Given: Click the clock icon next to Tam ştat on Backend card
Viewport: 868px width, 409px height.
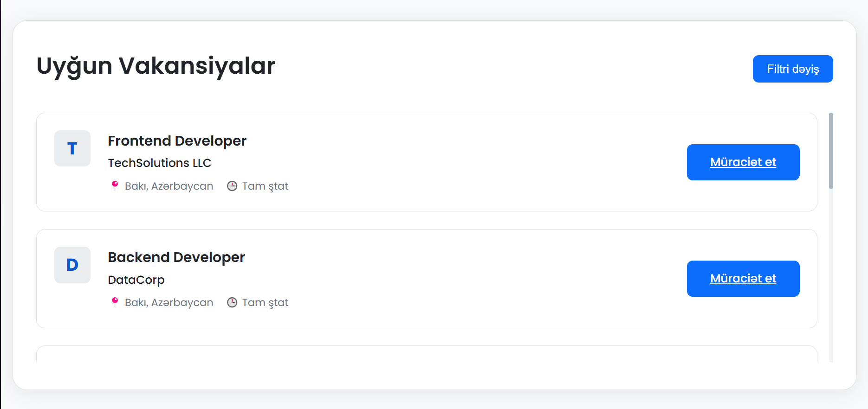Looking at the screenshot, I should (x=233, y=302).
